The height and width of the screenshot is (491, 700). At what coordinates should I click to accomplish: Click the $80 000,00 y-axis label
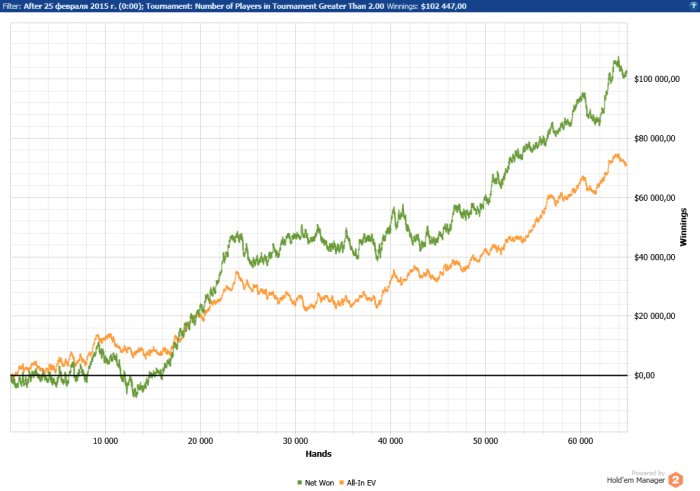point(655,139)
